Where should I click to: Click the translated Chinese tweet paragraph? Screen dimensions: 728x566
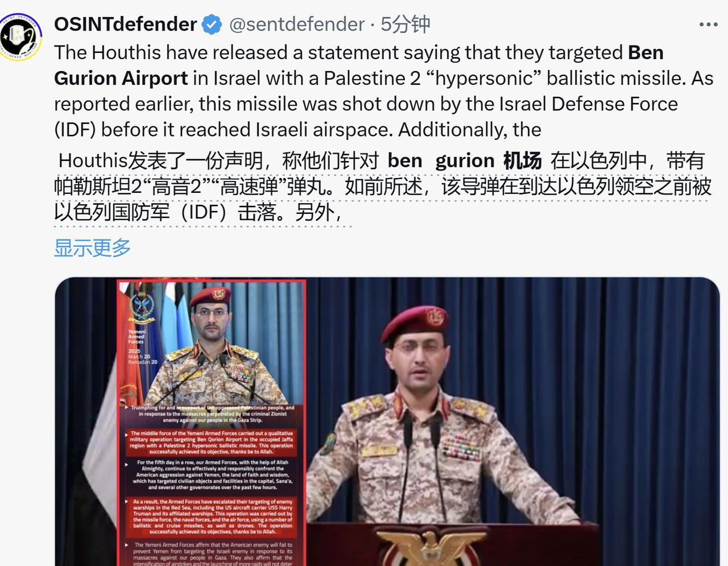tap(382, 187)
